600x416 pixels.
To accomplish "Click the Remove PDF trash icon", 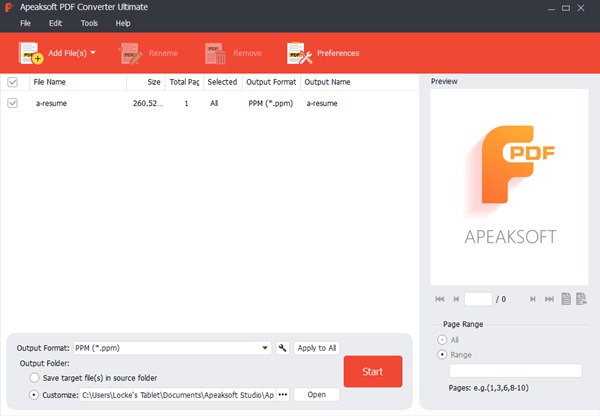I will [x=215, y=53].
